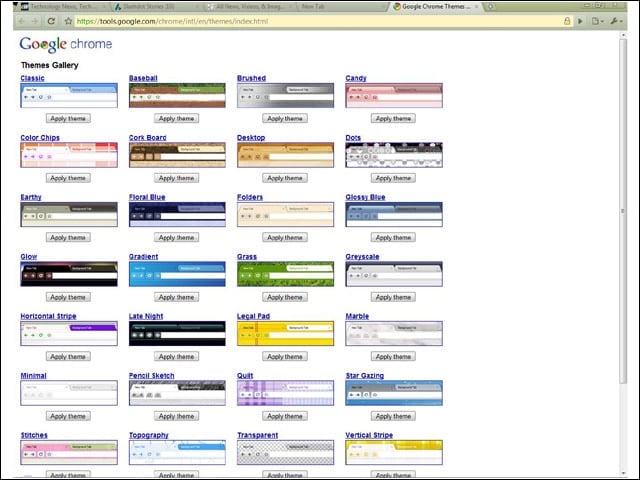Viewport: 640px width, 480px height.
Task: Apply the Desktop theme
Action: [x=285, y=178]
